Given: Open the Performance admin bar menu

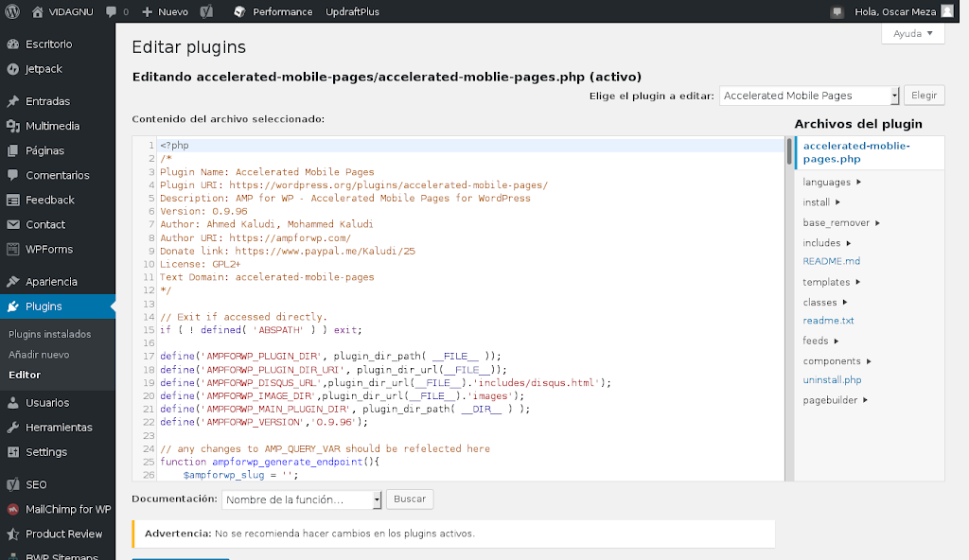Looking at the screenshot, I should pos(282,11).
